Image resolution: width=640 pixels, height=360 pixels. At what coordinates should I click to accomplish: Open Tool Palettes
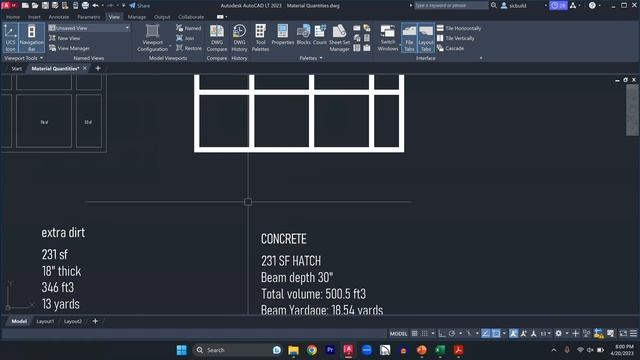pyautogui.click(x=260, y=38)
